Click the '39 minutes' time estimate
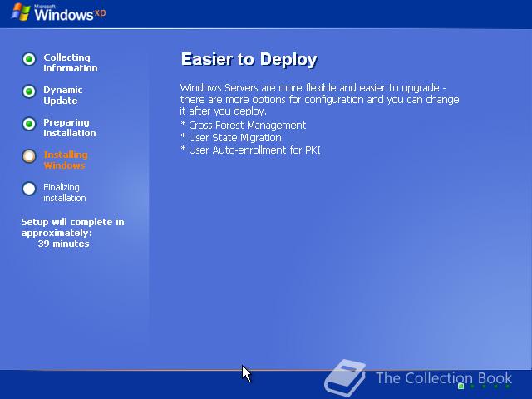 point(63,244)
